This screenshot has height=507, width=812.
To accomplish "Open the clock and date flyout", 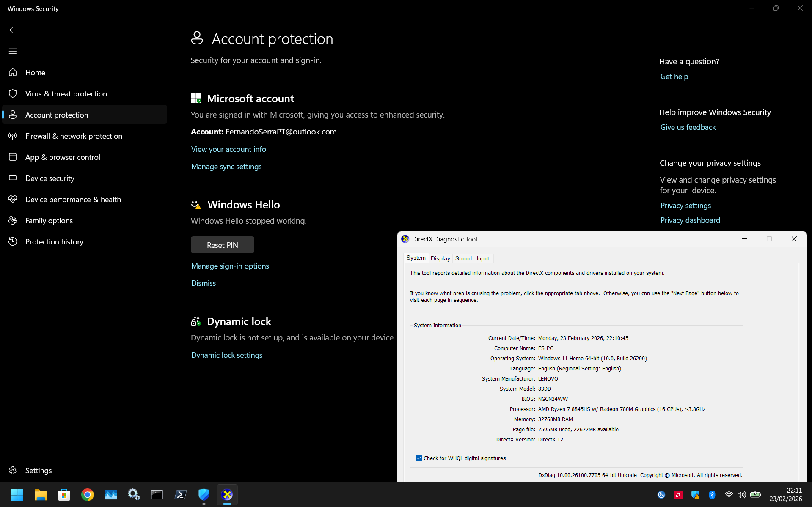I will click(786, 494).
